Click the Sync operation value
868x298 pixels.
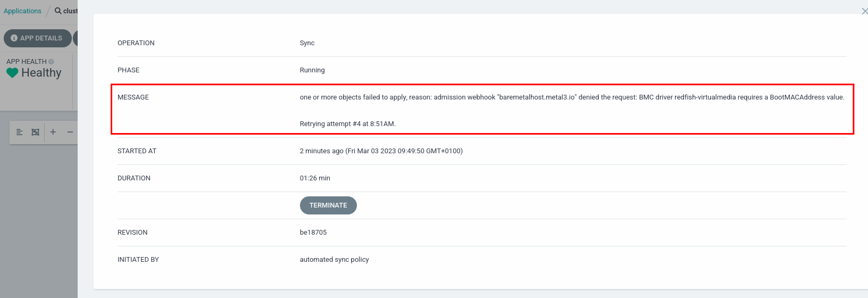pyautogui.click(x=307, y=43)
